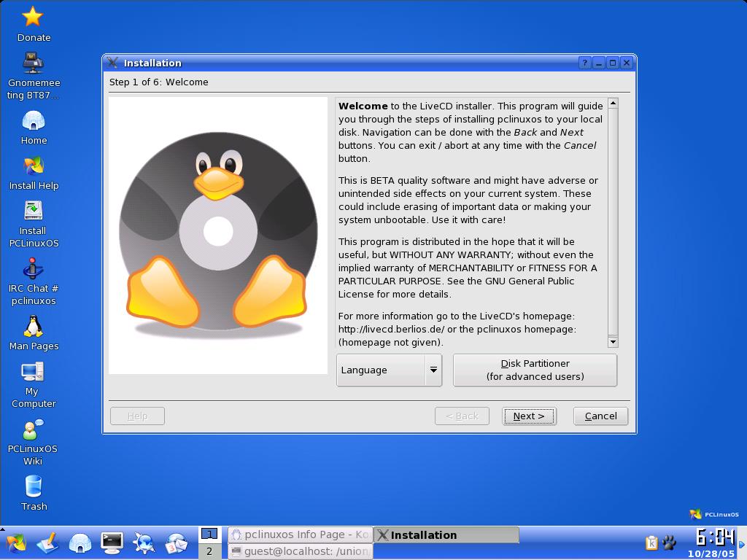747x560 pixels.
Task: Click the Installation window title bar text
Action: point(152,63)
